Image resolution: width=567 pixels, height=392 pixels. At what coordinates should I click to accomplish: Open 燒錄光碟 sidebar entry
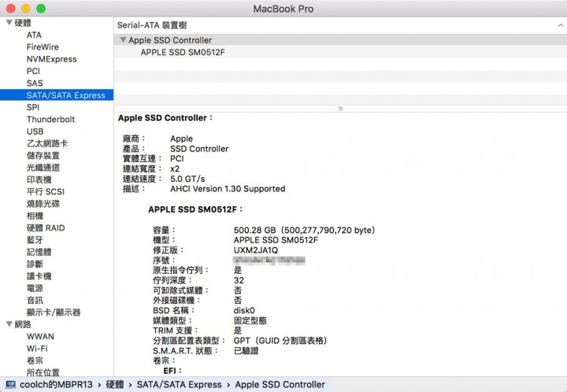point(43,204)
